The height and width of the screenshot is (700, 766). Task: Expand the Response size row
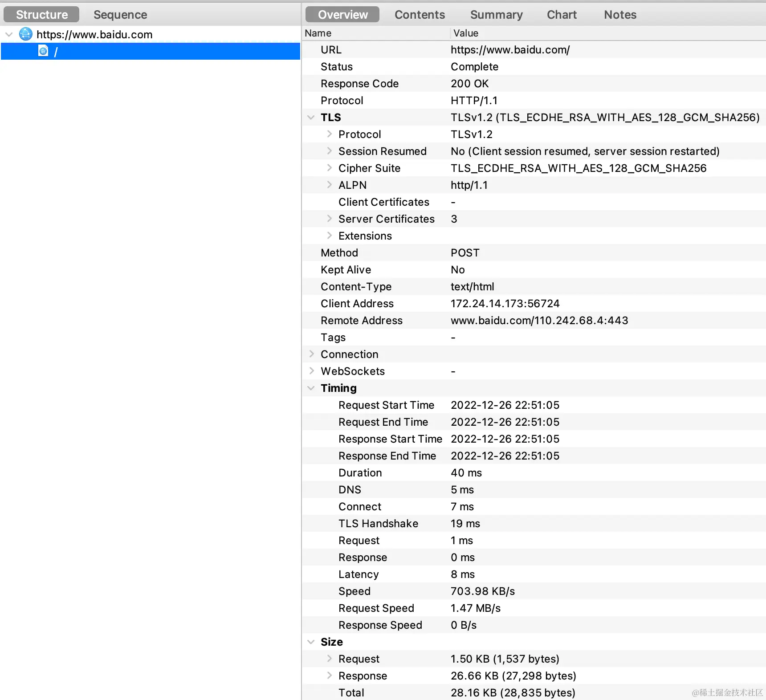click(x=330, y=676)
